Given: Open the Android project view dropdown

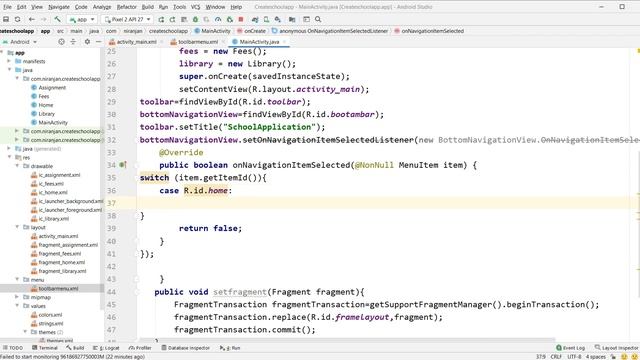Looking at the screenshot, I should [x=20, y=42].
